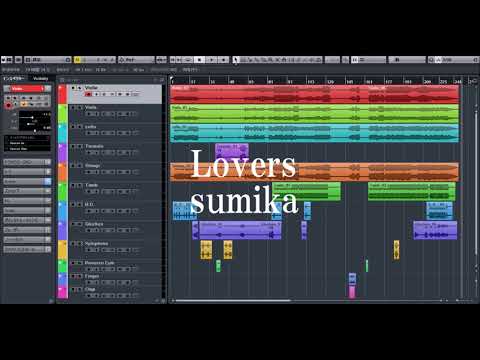Mute the Tremolo track
The height and width of the screenshot is (360, 480).
pyautogui.click(x=74, y=146)
